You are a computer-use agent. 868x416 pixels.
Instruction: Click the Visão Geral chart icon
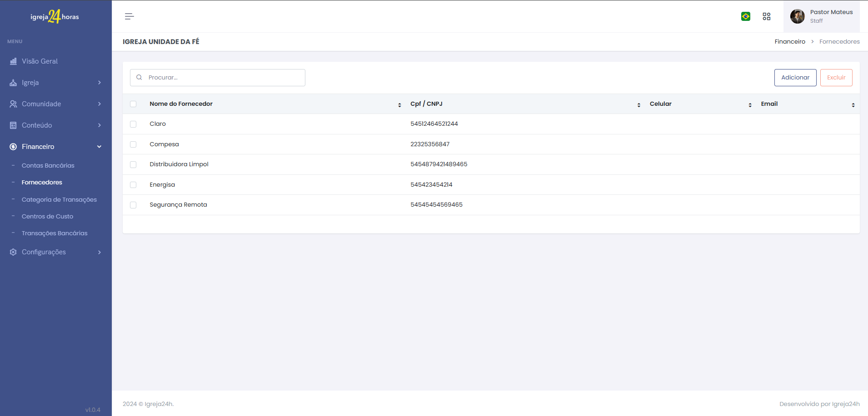tap(13, 61)
